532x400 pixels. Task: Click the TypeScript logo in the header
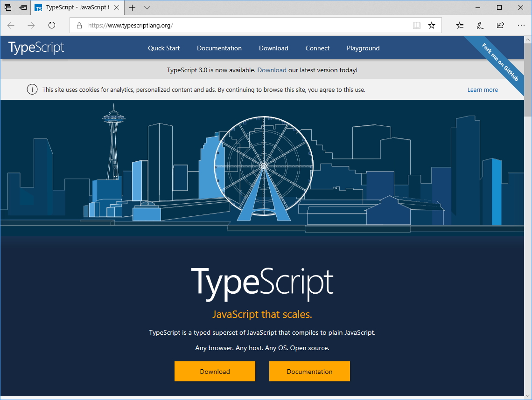click(36, 48)
